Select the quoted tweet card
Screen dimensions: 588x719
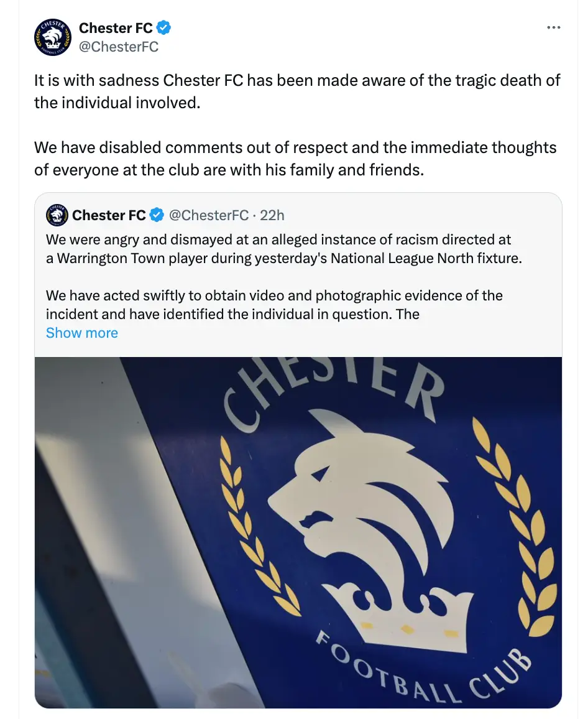298,274
